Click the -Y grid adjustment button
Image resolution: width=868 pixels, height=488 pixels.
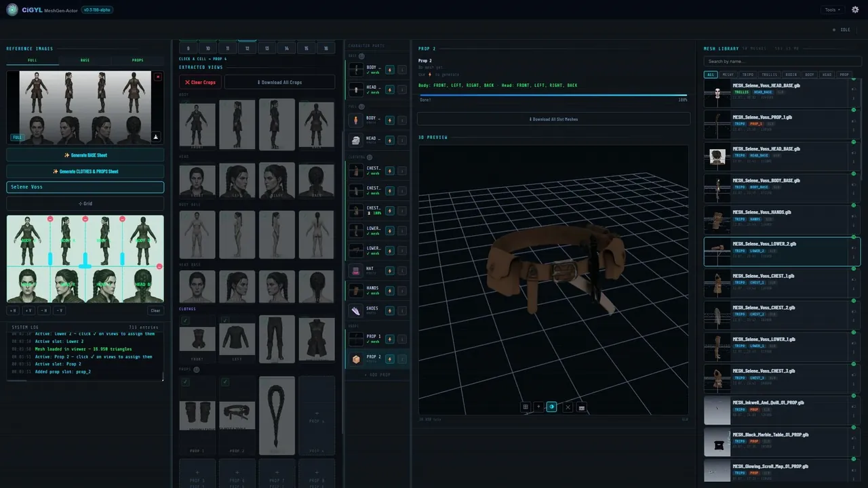pos(59,310)
